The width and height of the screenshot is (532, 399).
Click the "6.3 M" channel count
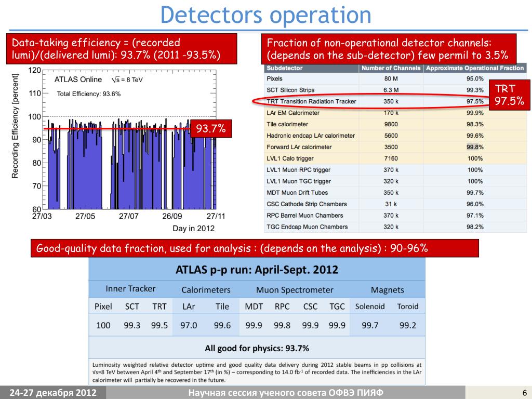(x=391, y=90)
